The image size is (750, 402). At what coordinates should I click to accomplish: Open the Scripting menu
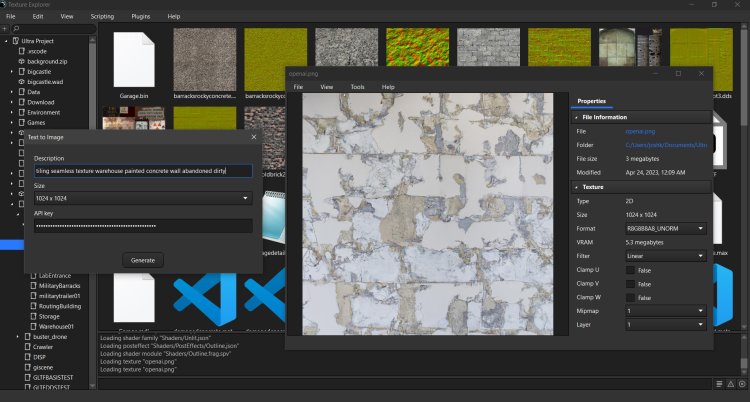(x=102, y=17)
